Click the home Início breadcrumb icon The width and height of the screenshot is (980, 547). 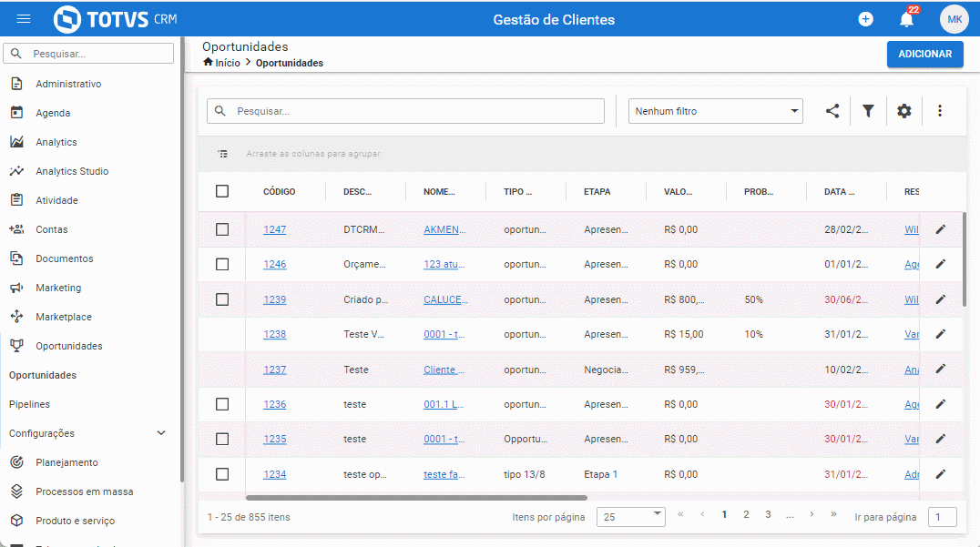coord(209,62)
